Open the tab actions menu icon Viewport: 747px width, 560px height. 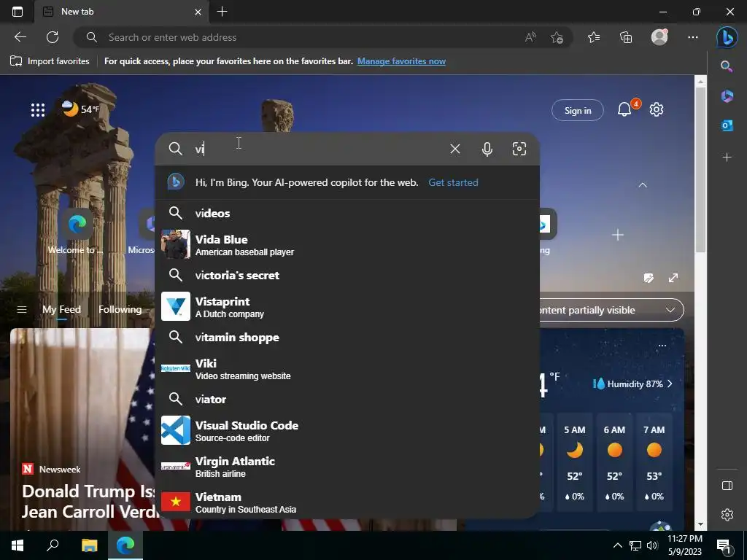tap(18, 12)
